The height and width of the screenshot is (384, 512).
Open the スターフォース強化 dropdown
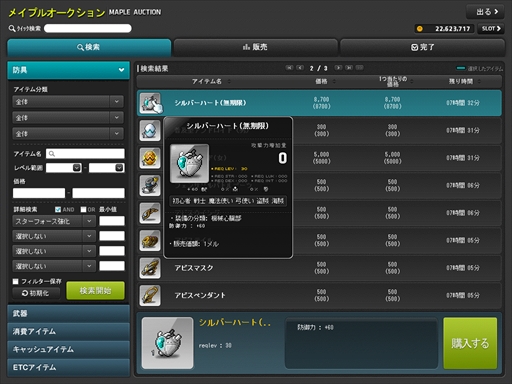54,221
